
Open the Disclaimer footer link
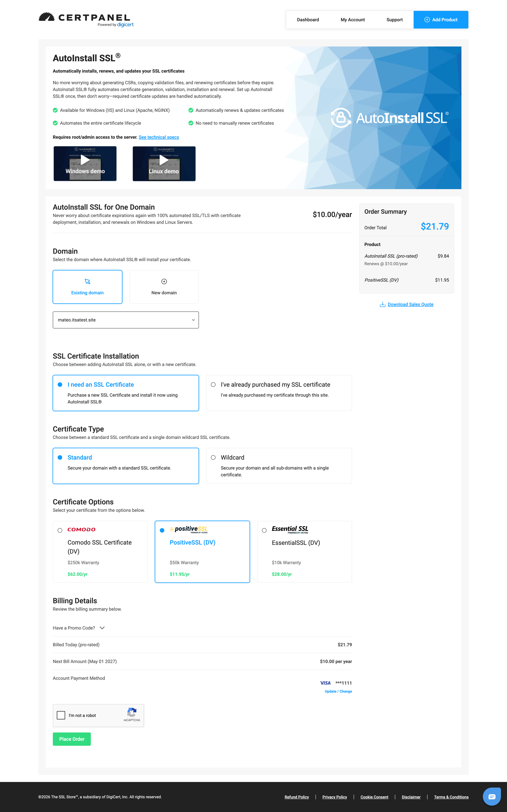(411, 797)
